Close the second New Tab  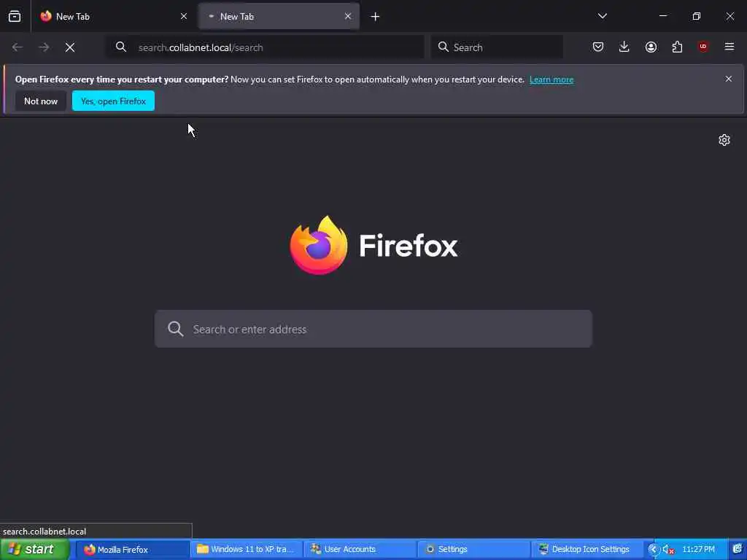348,16
